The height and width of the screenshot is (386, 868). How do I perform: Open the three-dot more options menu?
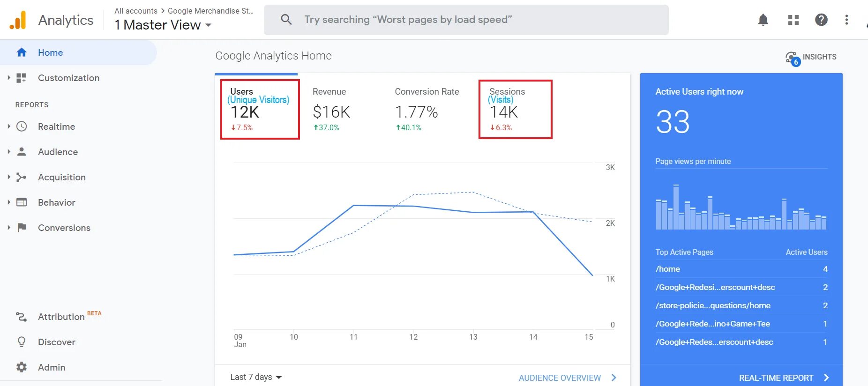pos(846,20)
